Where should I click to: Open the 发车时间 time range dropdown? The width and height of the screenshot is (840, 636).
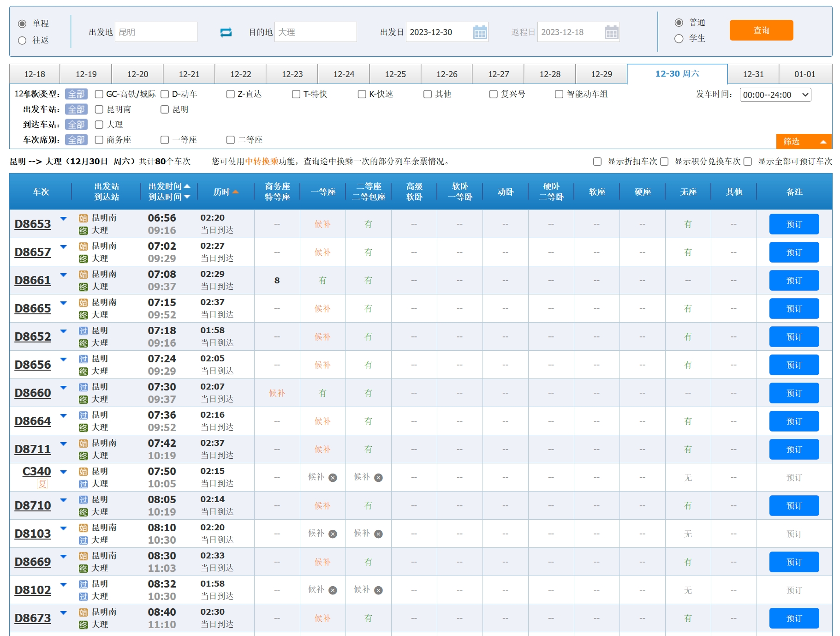[x=775, y=95]
